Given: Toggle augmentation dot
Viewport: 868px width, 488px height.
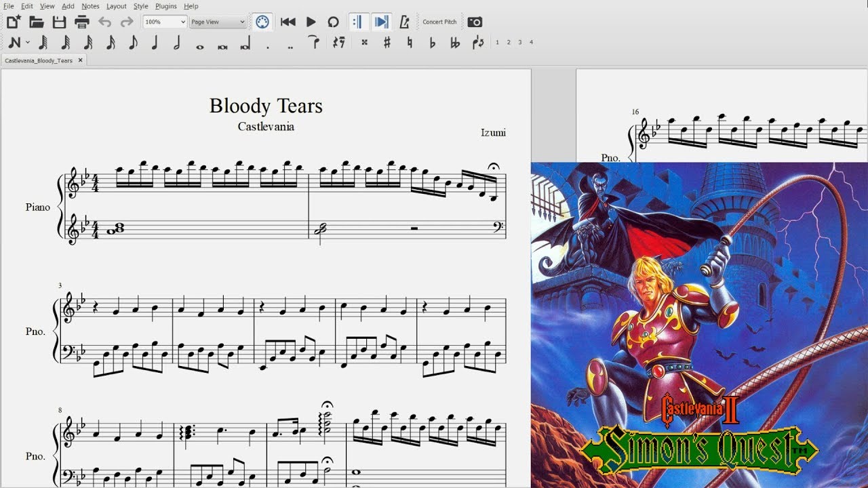Looking at the screenshot, I should tap(268, 47).
